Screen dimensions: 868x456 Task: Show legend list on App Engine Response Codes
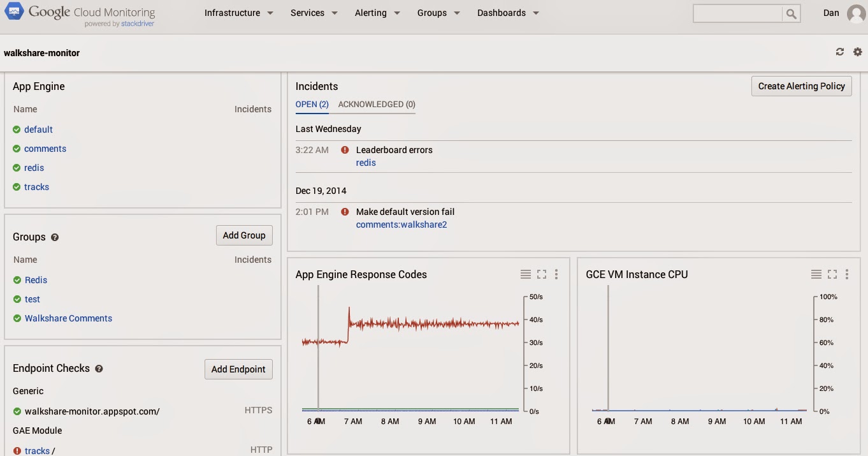(525, 274)
